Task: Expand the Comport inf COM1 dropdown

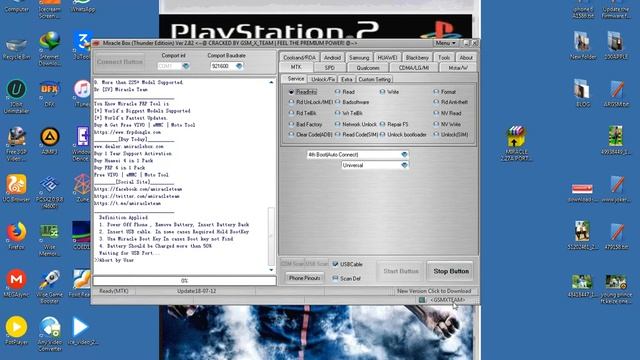Action: tap(186, 66)
